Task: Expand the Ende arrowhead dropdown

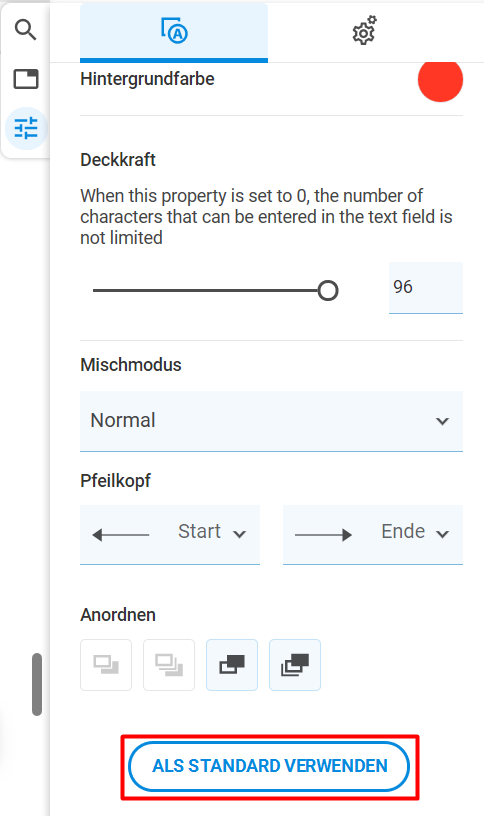Action: click(x=373, y=534)
